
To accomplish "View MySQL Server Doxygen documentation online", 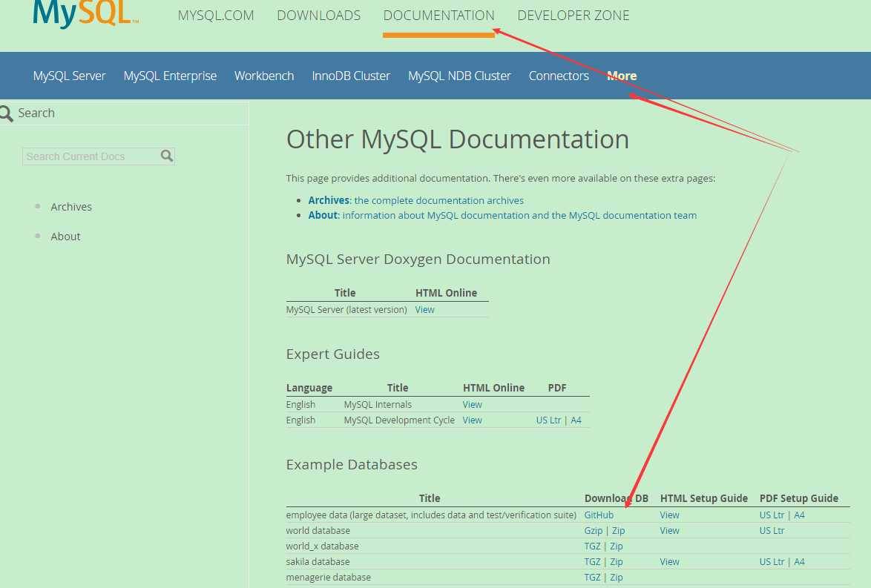I will tap(425, 310).
